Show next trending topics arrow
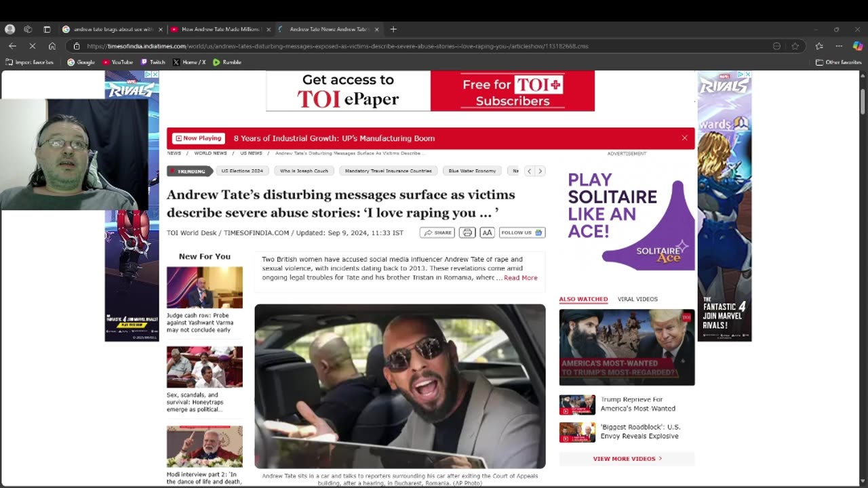 pos(540,171)
